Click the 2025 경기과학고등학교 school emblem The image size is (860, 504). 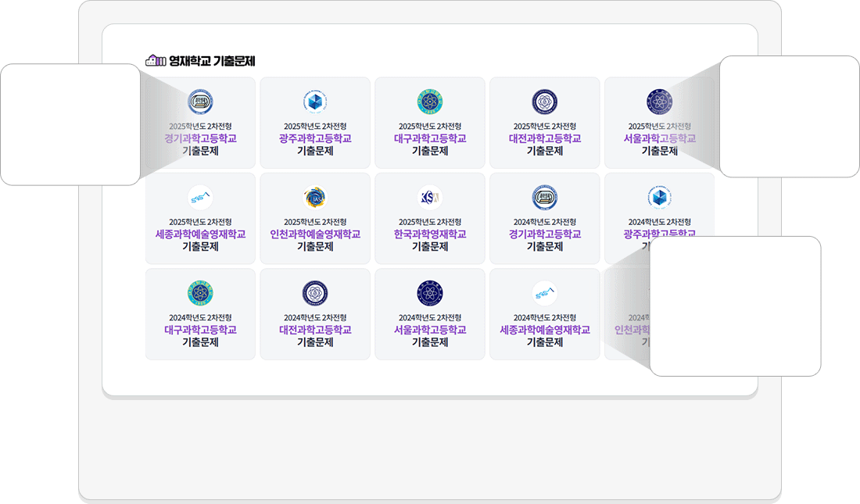point(200,102)
